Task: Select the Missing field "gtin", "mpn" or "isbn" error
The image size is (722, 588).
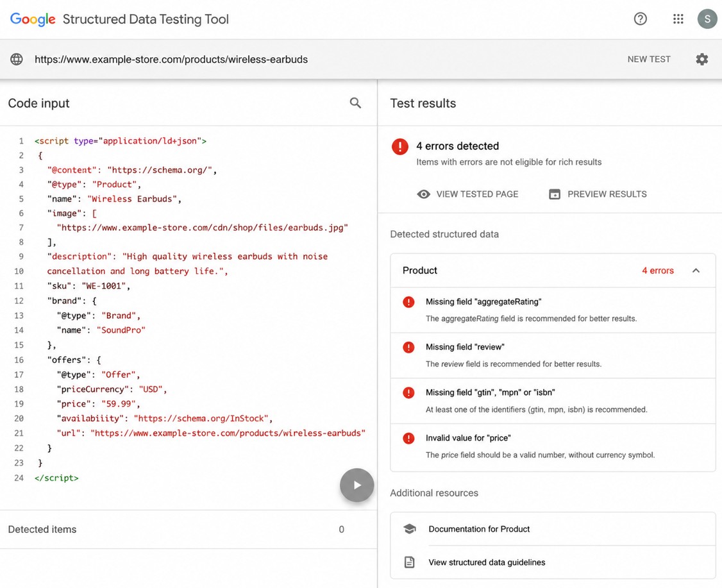Action: (553, 401)
